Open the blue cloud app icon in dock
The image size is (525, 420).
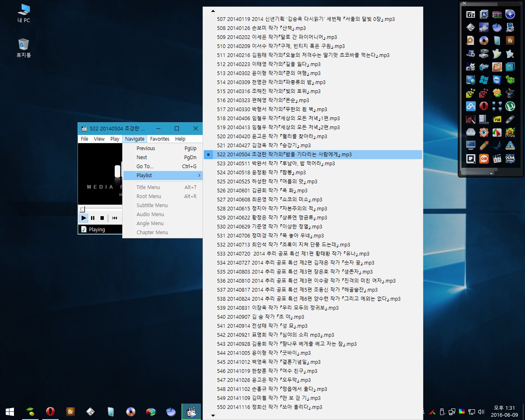coord(471,106)
